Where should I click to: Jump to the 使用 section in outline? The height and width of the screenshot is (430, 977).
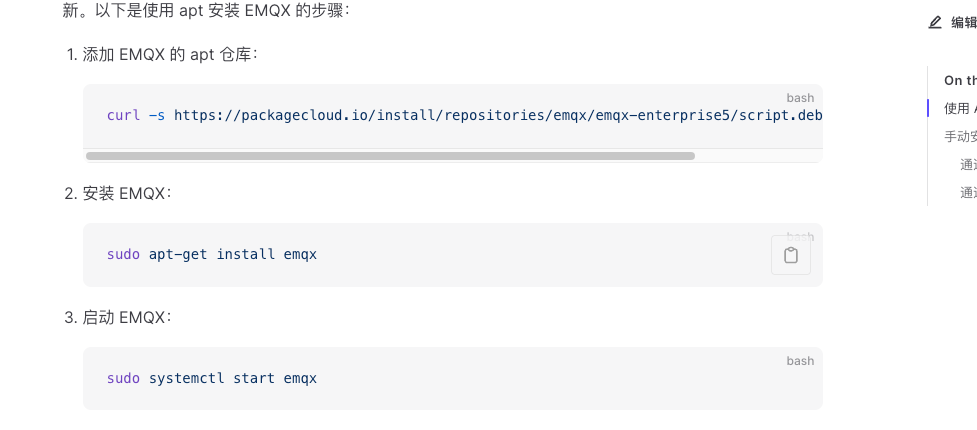point(958,108)
